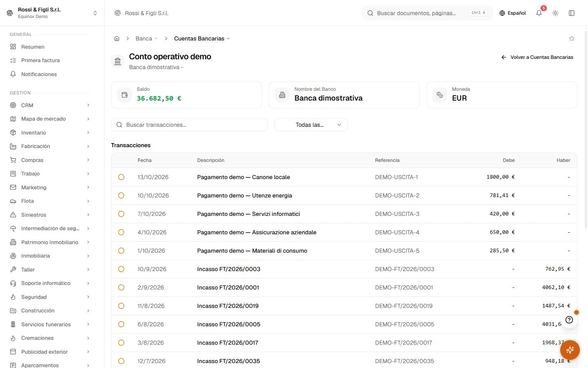Open the Cuentas Bancarias breadcrumb dropdown

[202, 38]
